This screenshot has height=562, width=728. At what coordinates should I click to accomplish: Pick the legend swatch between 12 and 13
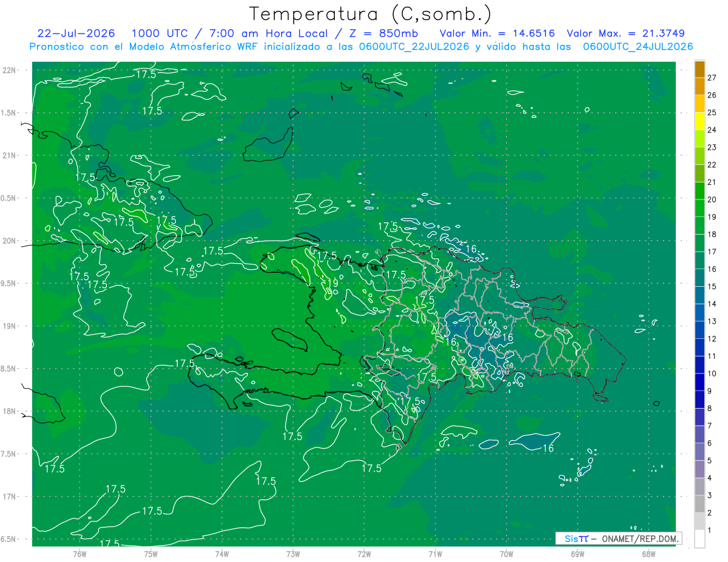699,330
